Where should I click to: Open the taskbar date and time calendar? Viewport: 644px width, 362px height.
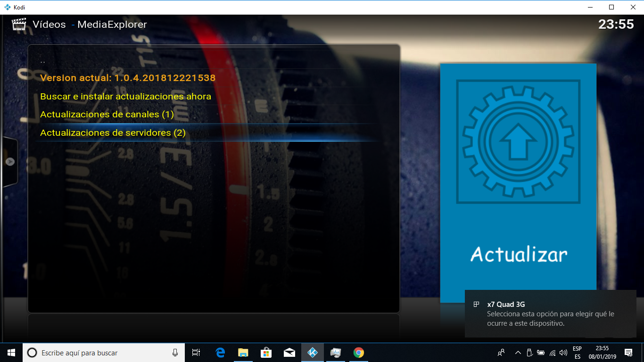pyautogui.click(x=602, y=353)
